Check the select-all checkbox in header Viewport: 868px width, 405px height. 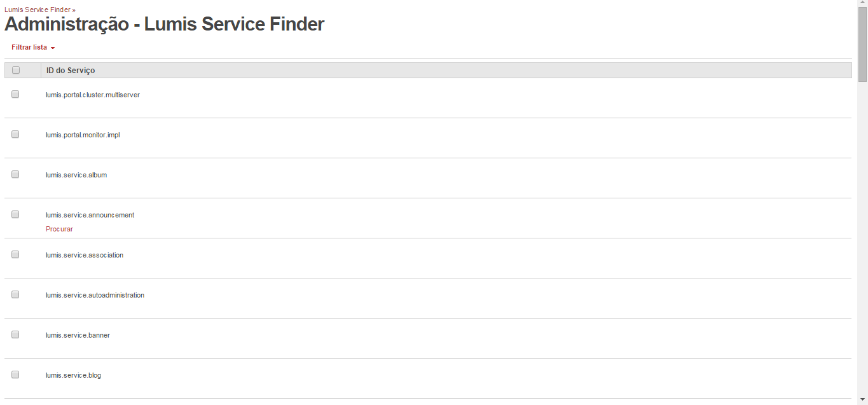pos(16,71)
